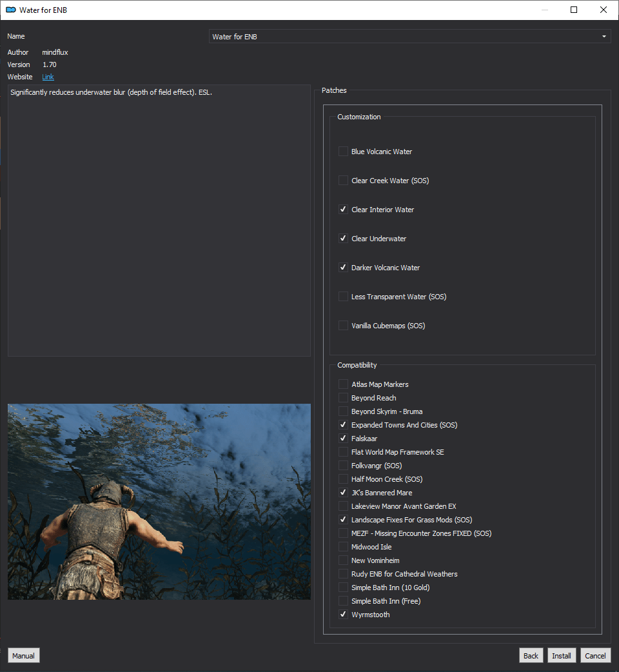The width and height of the screenshot is (619, 672).
Task: Close the Water for ENB dialog
Action: point(603,10)
